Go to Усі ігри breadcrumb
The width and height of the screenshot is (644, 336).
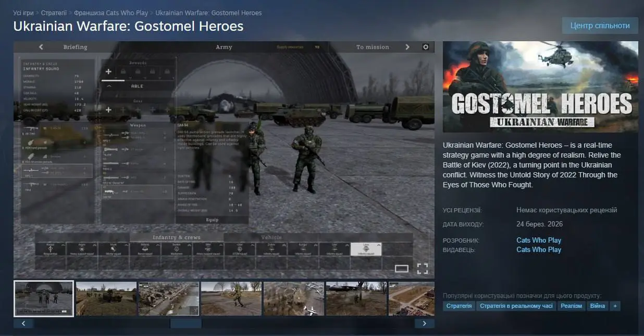[x=23, y=13]
